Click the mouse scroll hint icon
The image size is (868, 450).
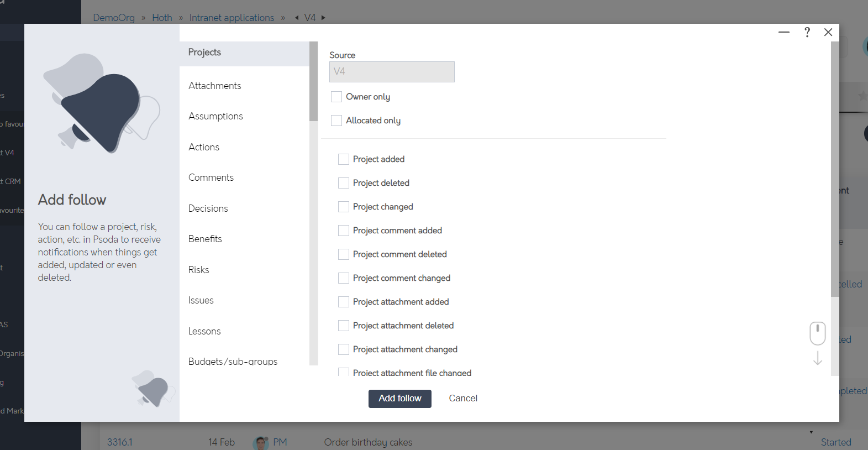[x=818, y=333]
